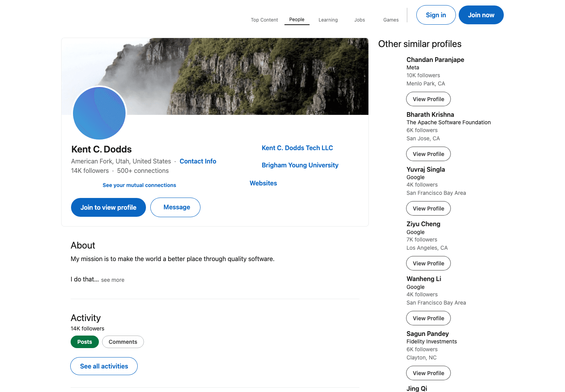The width and height of the screenshot is (565, 392).
Task: Open the Top Content navigation item
Action: click(x=264, y=20)
